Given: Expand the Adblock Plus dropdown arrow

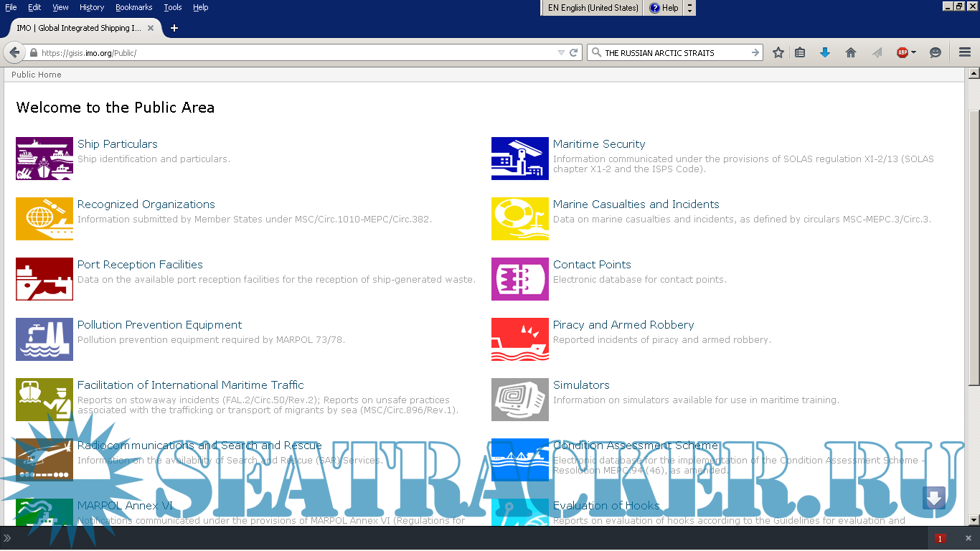Looking at the screenshot, I should pyautogui.click(x=913, y=52).
